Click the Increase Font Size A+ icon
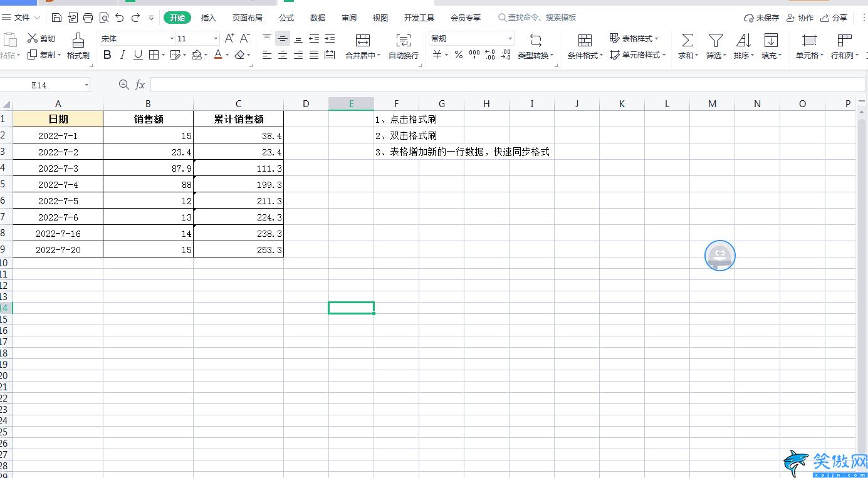This screenshot has width=868, height=478. [229, 39]
